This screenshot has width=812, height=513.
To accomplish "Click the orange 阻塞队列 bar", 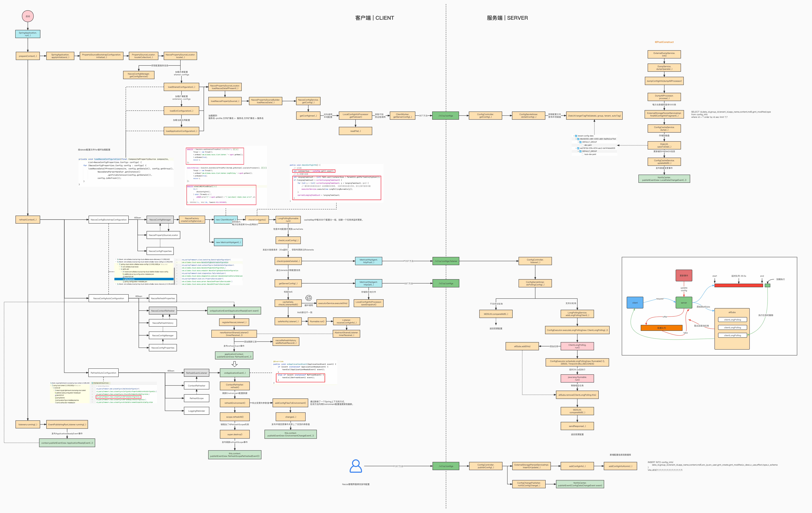I will 662,328.
